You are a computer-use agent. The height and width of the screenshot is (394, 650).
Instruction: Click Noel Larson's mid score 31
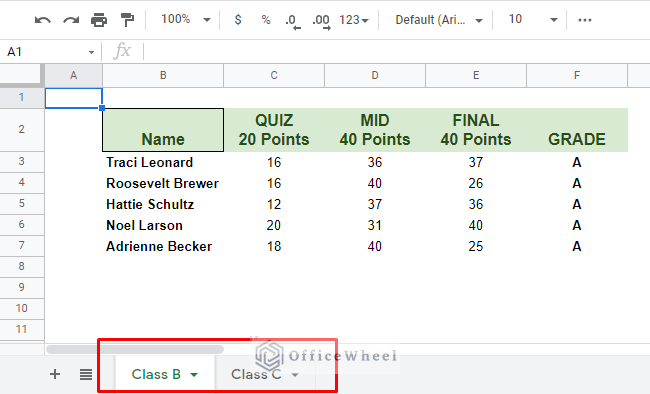coord(375,225)
